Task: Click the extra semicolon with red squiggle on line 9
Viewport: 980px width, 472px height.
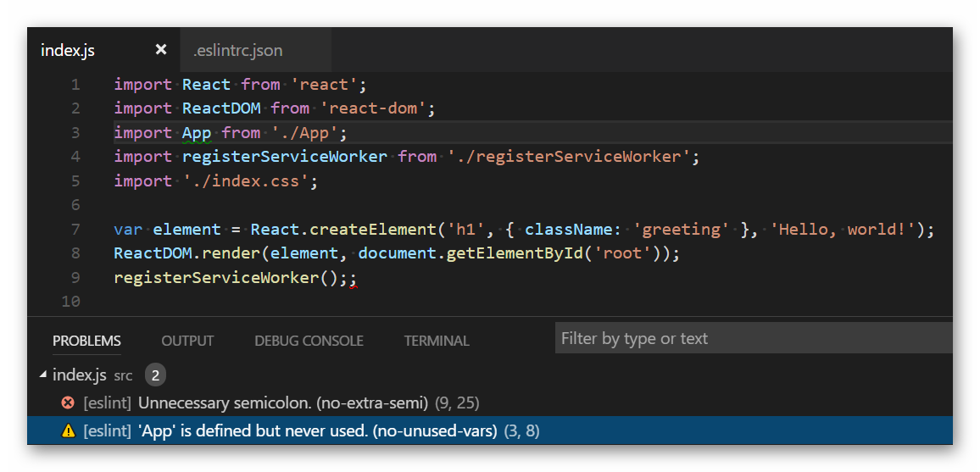Action: pos(353,279)
